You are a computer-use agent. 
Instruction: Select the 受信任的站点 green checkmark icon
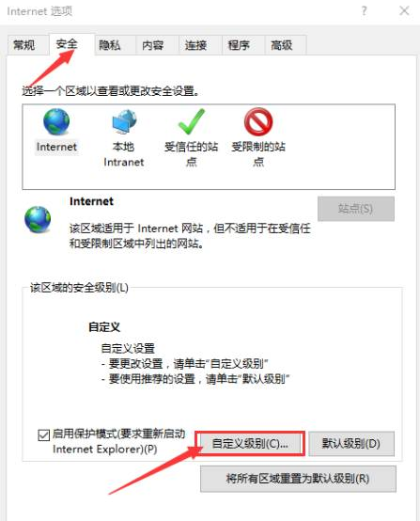click(x=192, y=121)
